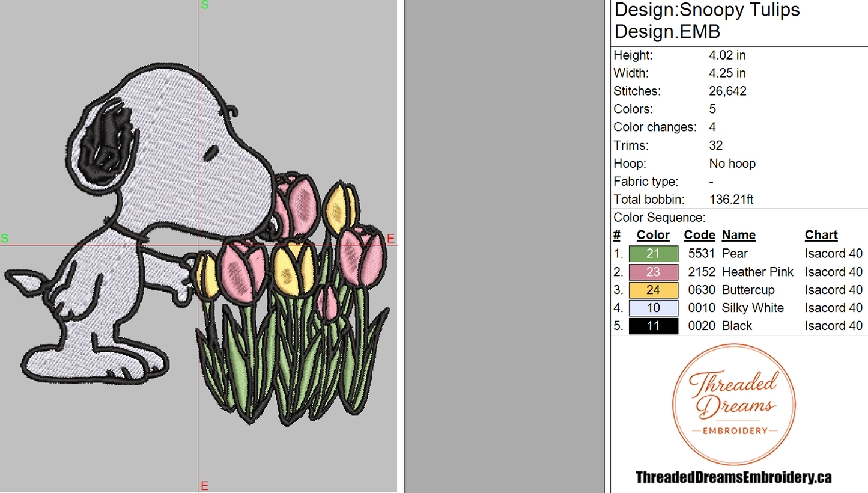Click the 'Fabric type:' label
868x493 pixels.
[646, 182]
